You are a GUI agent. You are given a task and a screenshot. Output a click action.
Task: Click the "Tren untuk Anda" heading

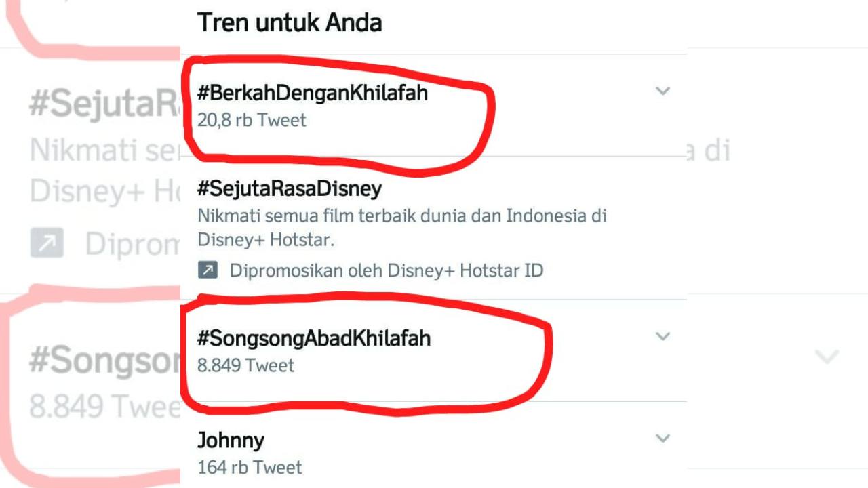click(x=290, y=22)
